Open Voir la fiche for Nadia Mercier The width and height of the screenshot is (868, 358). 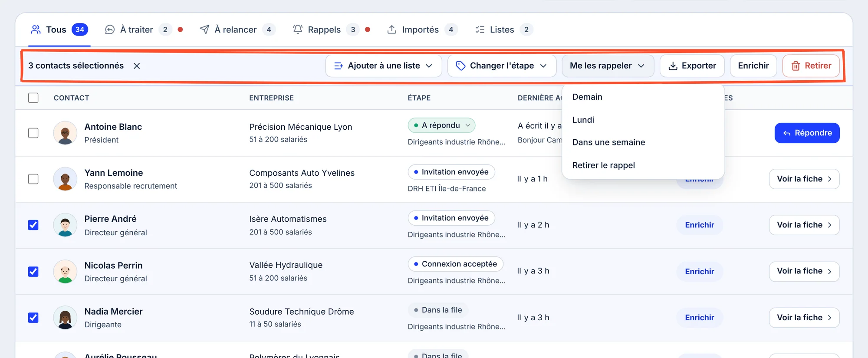point(804,318)
